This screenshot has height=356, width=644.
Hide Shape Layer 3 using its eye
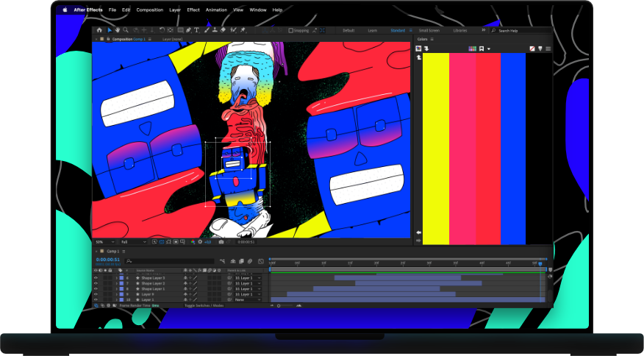[96, 278]
